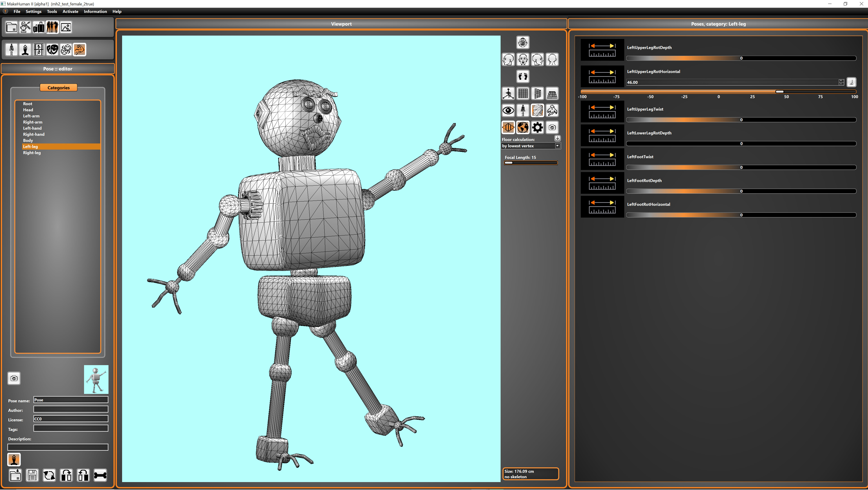Open the expression editor smiley faces icon

pyautogui.click(x=66, y=50)
